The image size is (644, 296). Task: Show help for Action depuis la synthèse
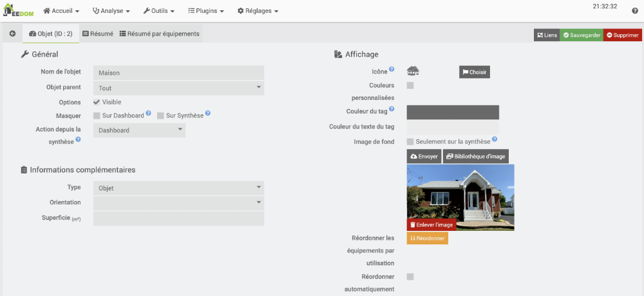point(78,139)
